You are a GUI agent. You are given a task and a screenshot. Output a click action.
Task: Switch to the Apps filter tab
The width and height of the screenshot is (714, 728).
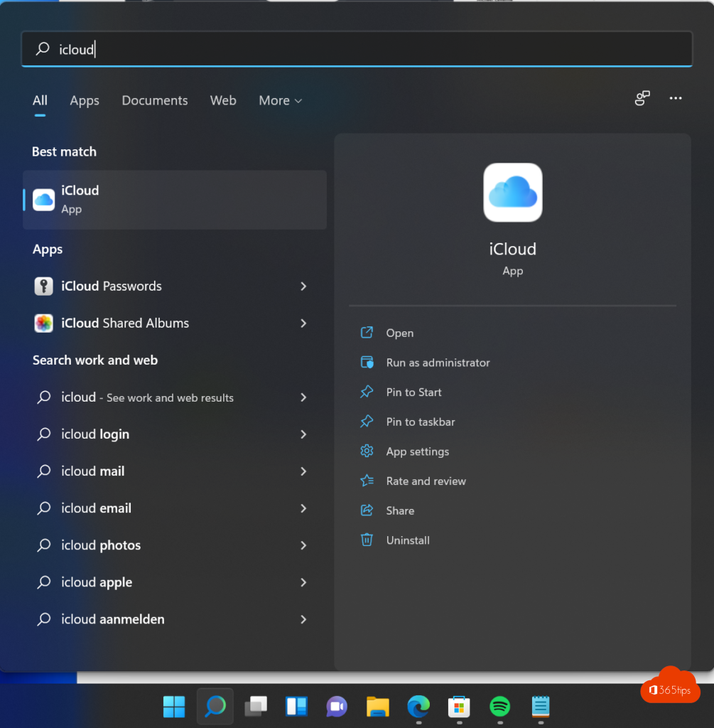[85, 101]
